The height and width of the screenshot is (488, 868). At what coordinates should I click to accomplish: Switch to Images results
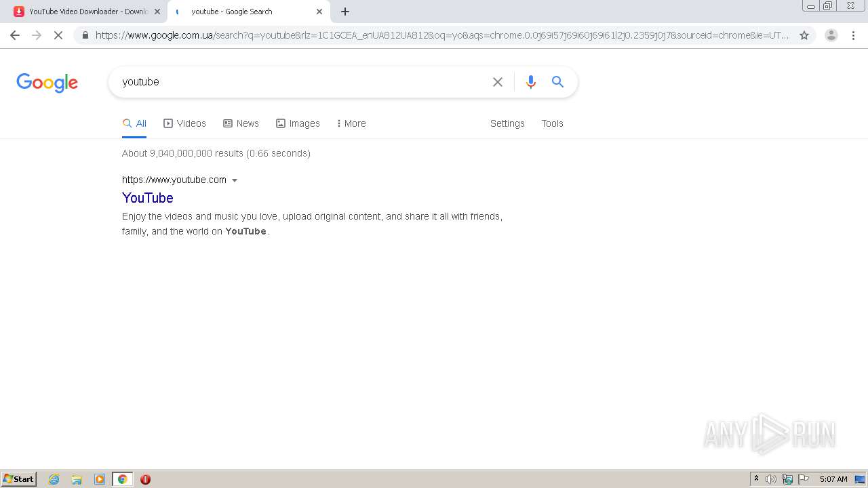click(x=298, y=123)
